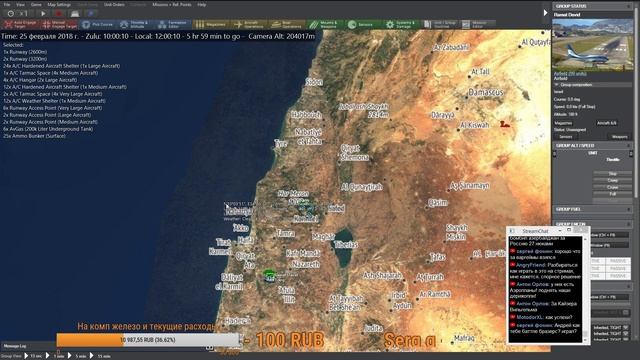Click the Magazines button in group status
The height and width of the screenshot is (360, 640).
point(563,123)
